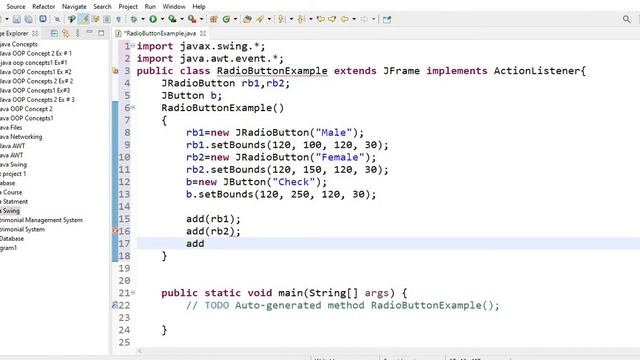Open the terminal/console toolbar icon
The width and height of the screenshot is (640, 360).
click(43, 19)
